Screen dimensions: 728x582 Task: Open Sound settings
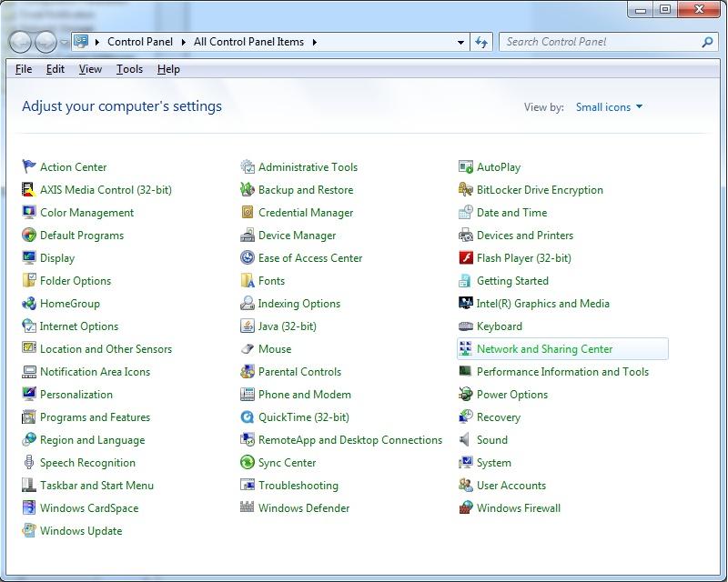491,439
